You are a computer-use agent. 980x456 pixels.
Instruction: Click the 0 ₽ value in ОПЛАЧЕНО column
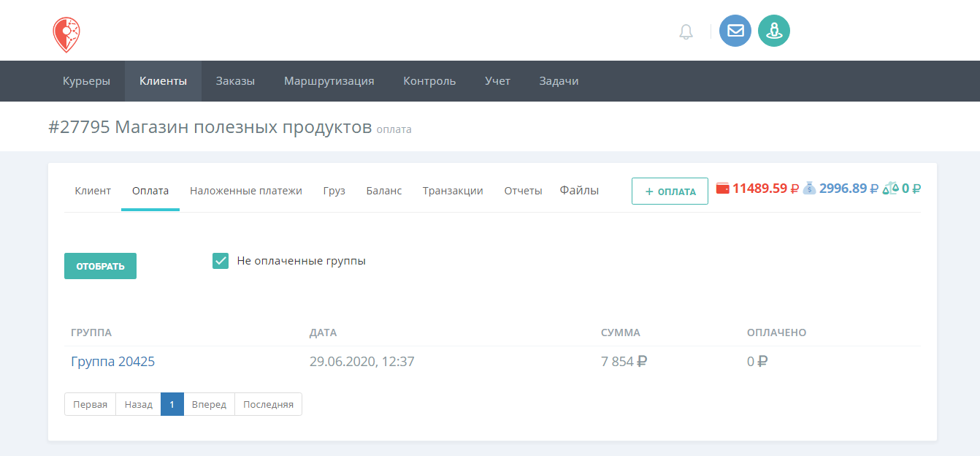pyautogui.click(x=757, y=361)
